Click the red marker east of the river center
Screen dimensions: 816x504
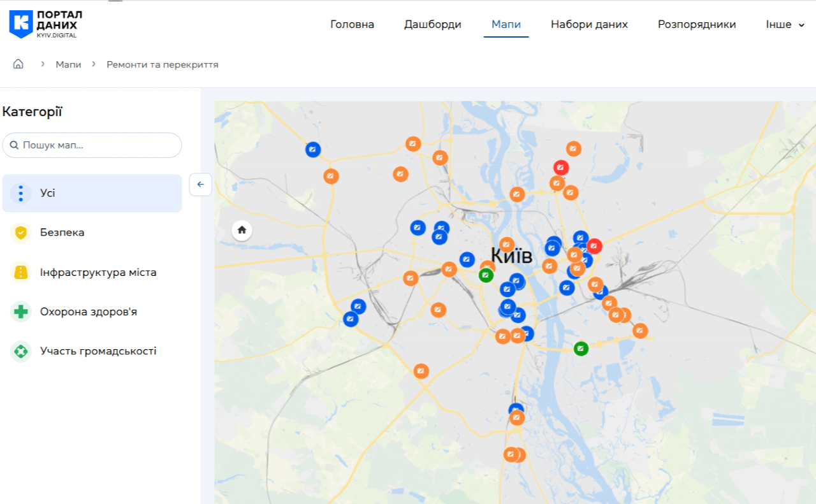(x=594, y=246)
